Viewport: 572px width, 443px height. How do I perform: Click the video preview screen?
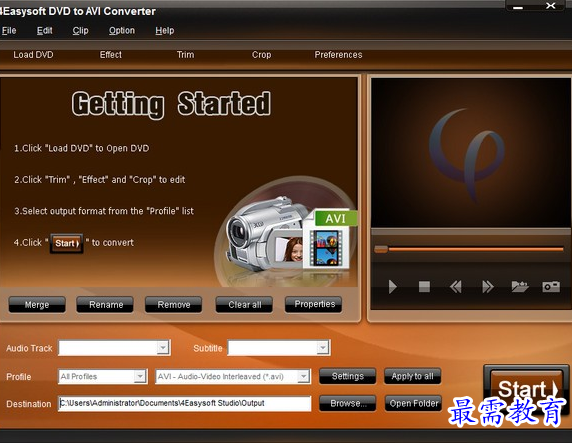471,153
